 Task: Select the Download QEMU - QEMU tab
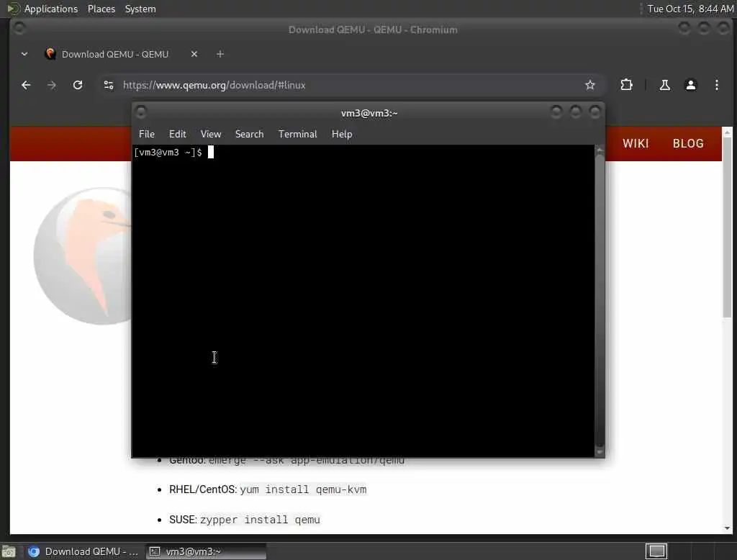click(x=114, y=54)
